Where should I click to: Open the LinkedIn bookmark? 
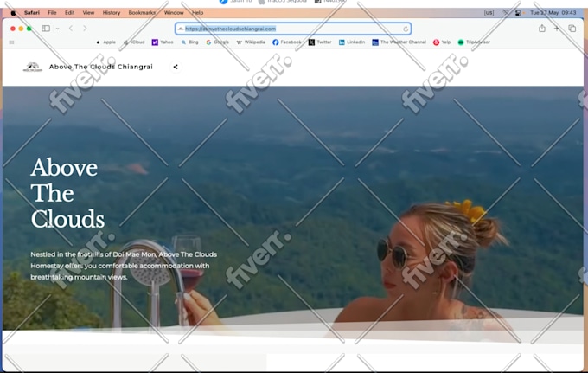click(x=352, y=42)
